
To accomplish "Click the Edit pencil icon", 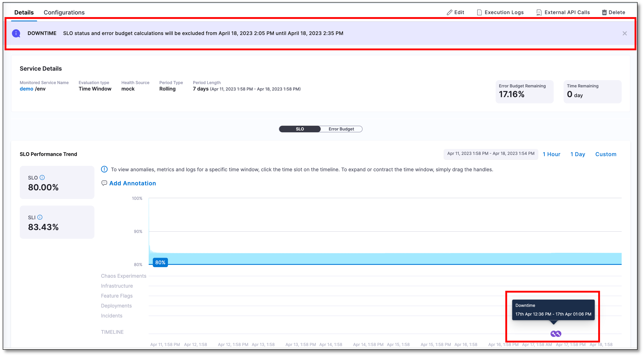I will point(449,12).
